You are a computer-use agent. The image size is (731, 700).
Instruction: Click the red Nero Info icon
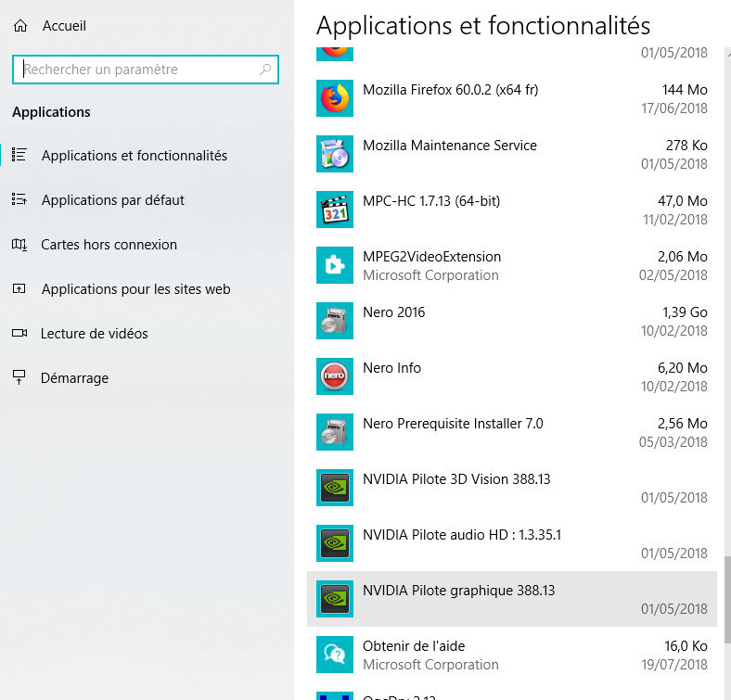click(335, 376)
